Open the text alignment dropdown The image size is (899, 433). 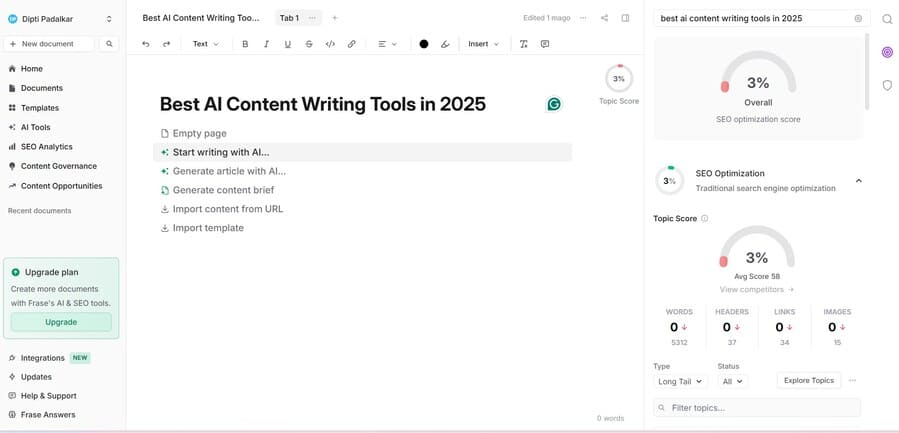[388, 44]
